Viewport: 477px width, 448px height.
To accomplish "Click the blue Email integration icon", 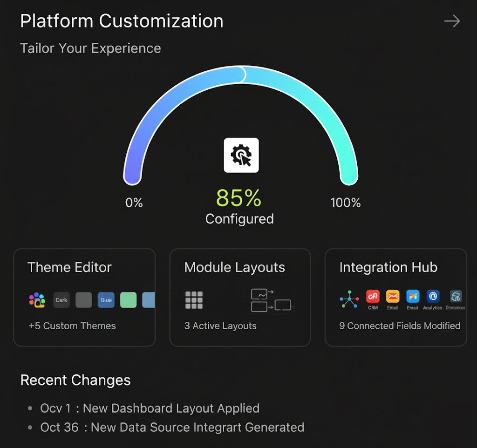I will 413,297.
